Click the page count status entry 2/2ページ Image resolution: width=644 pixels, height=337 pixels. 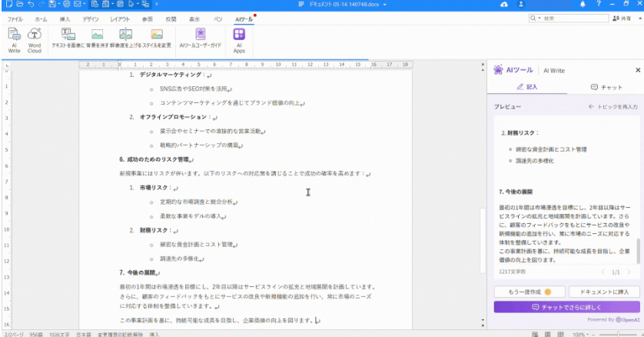14,335
